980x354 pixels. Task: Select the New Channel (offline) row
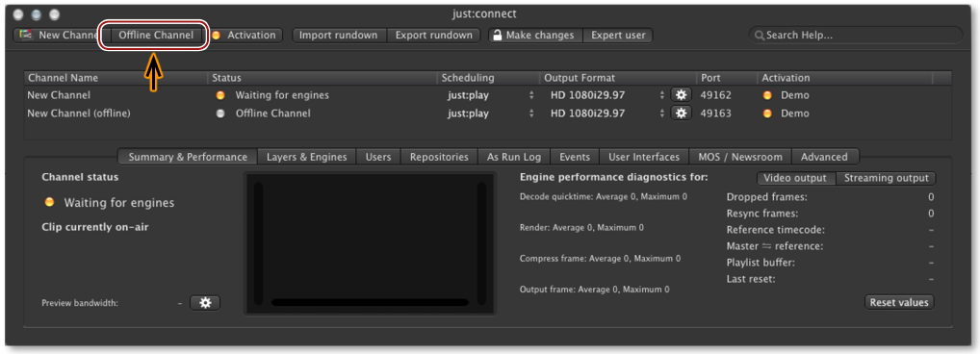(x=488, y=114)
